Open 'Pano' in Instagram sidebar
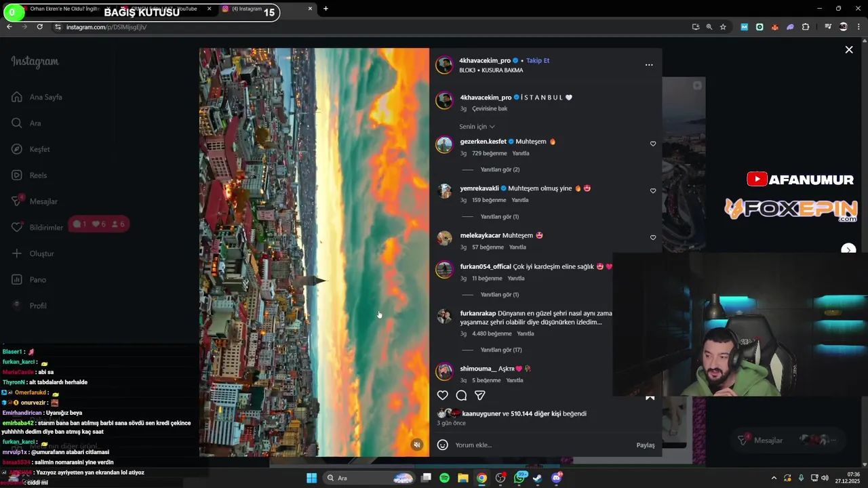 click(29, 280)
